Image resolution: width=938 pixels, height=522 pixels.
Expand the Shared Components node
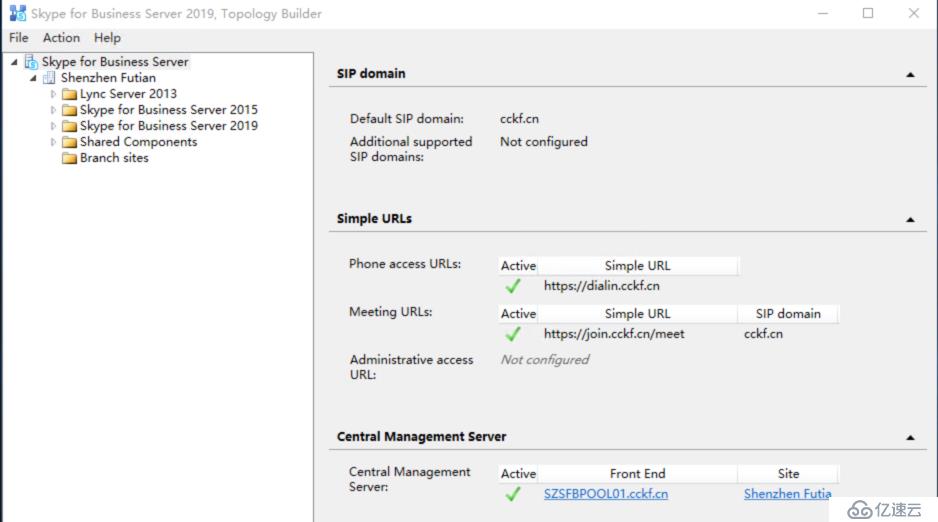53,142
